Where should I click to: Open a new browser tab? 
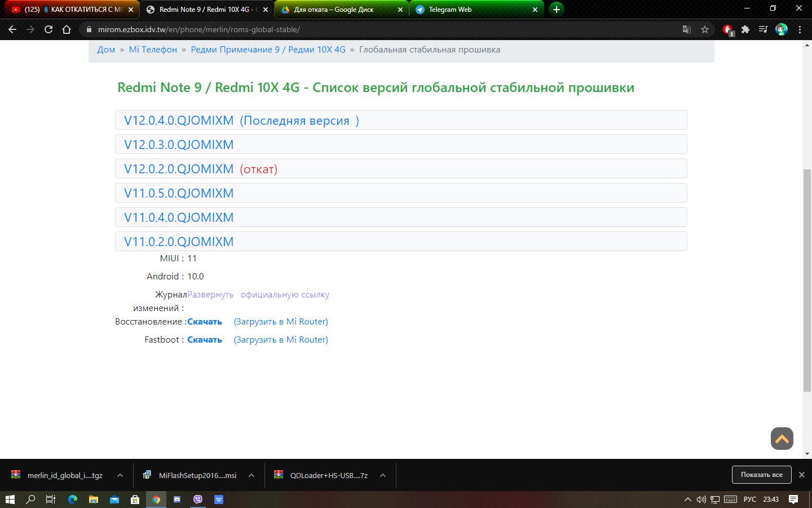(557, 10)
